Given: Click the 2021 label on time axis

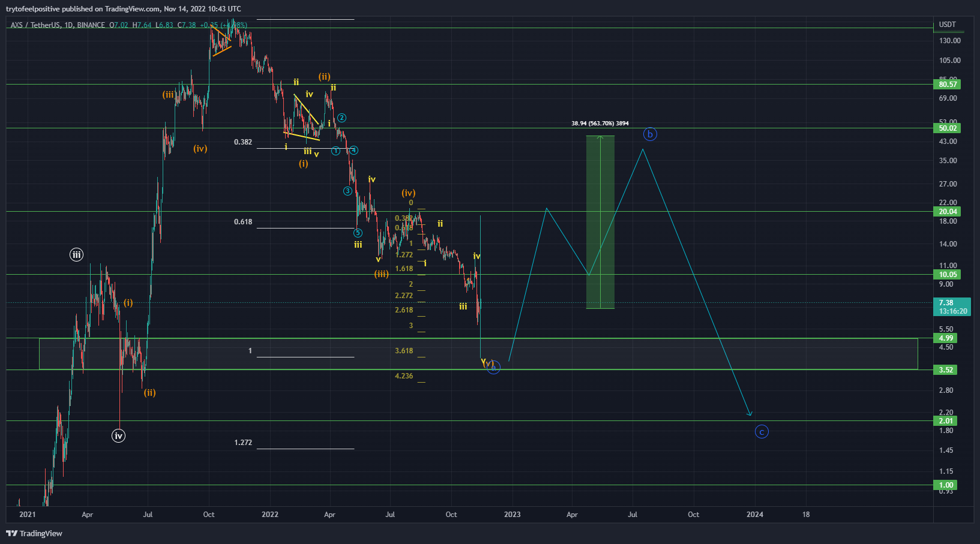Looking at the screenshot, I should click(x=28, y=515).
